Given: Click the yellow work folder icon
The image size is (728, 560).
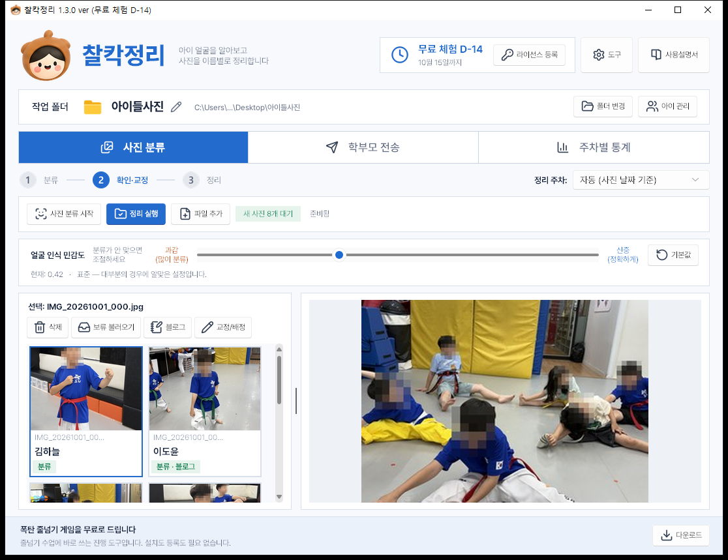Looking at the screenshot, I should pyautogui.click(x=93, y=107).
